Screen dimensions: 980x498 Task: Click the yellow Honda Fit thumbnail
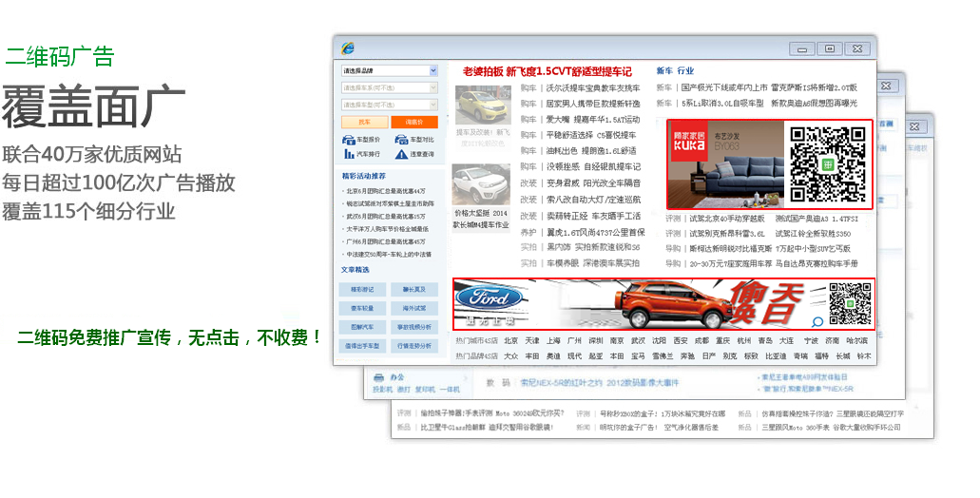pyautogui.click(x=483, y=105)
